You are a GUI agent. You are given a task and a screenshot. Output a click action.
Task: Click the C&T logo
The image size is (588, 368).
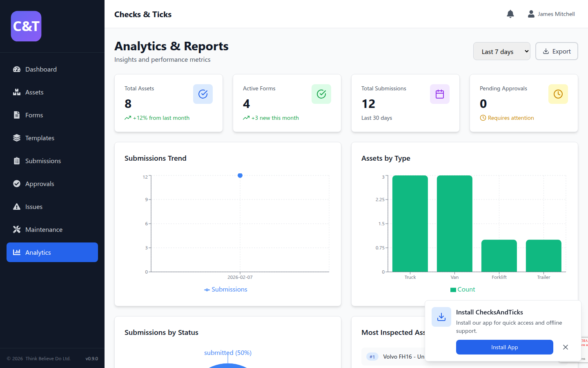tap(26, 26)
